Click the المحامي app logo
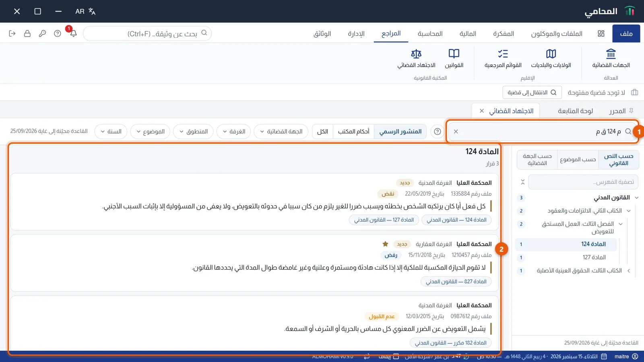 pyautogui.click(x=630, y=11)
